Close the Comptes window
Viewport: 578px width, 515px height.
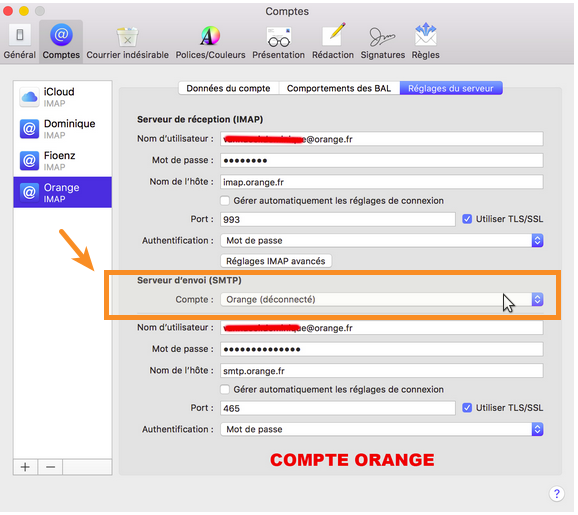(x=8, y=11)
